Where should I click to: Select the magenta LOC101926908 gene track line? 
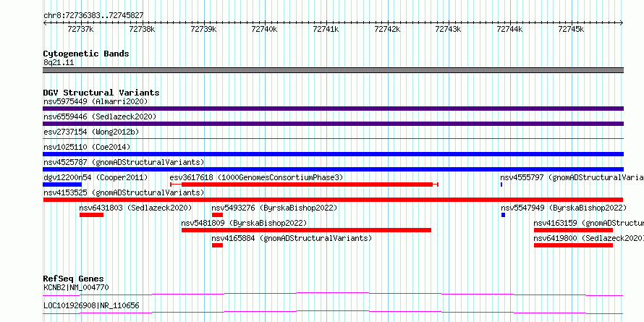333,312
